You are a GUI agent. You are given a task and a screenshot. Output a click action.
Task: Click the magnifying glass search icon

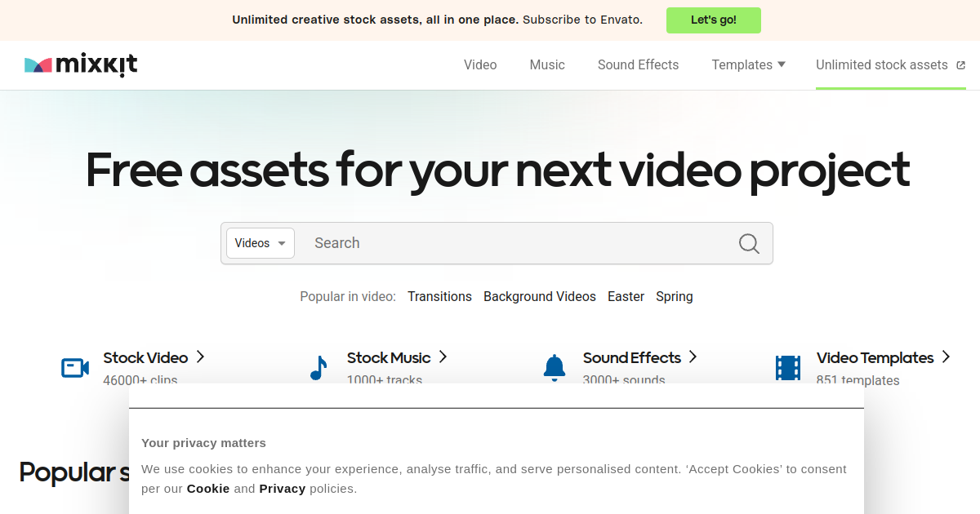pos(749,243)
